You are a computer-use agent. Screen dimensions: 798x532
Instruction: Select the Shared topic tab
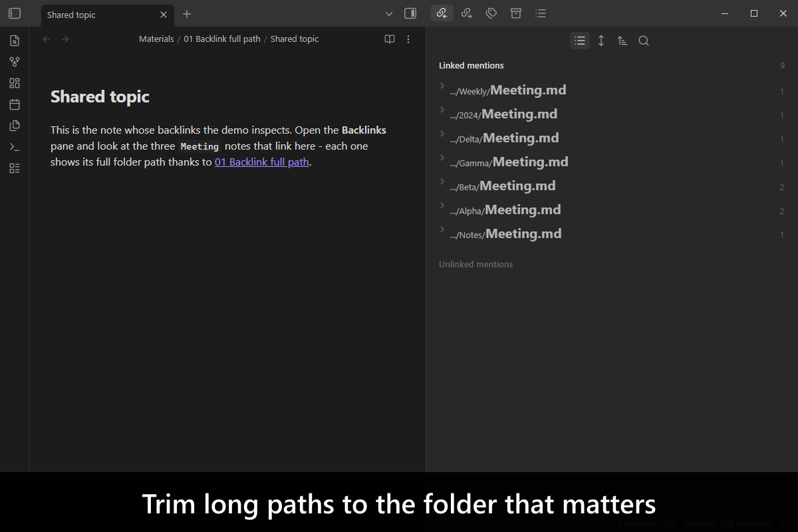(107, 15)
